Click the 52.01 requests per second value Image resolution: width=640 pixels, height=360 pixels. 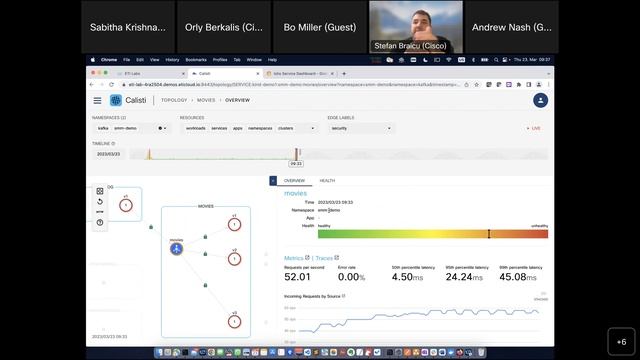297,277
